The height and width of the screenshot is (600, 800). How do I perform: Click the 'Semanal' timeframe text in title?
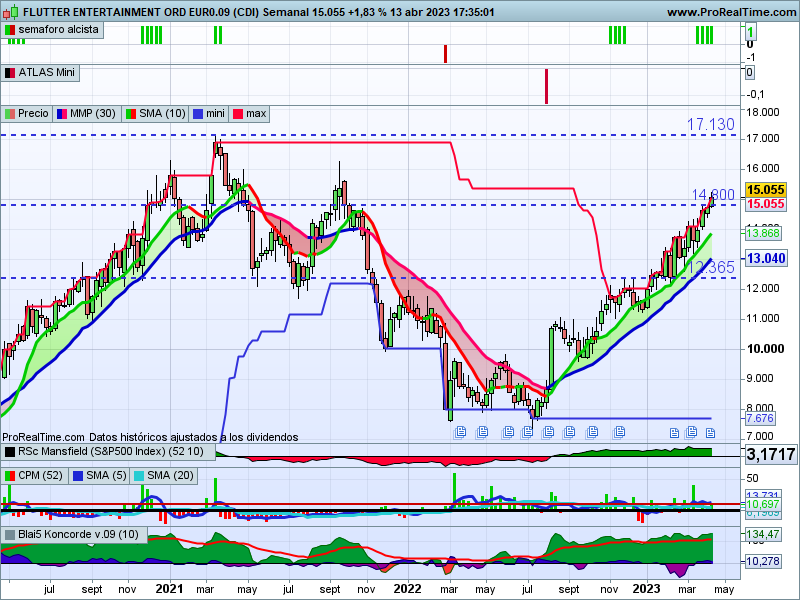click(x=286, y=12)
